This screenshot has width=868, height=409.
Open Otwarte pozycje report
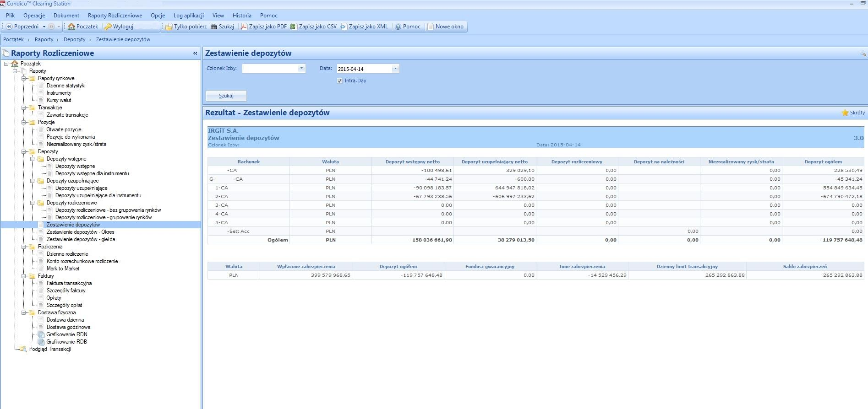[x=64, y=129]
